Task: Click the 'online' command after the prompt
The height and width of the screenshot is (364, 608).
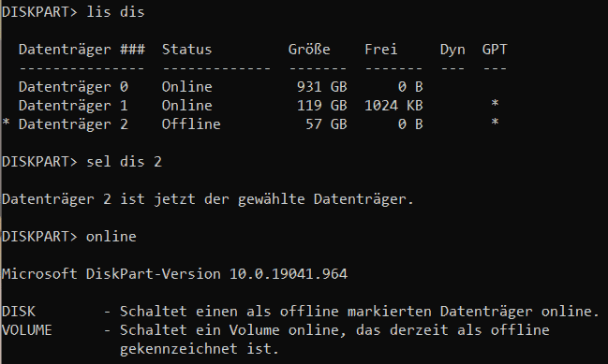Action: pos(111,237)
